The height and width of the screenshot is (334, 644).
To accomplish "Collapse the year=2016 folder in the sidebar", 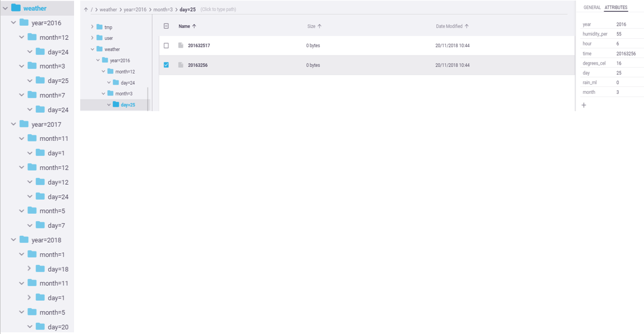I will 13,22.
